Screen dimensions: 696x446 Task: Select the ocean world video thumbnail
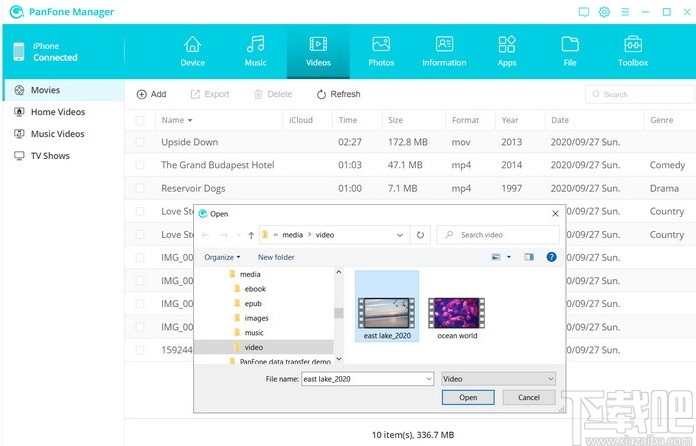click(457, 318)
